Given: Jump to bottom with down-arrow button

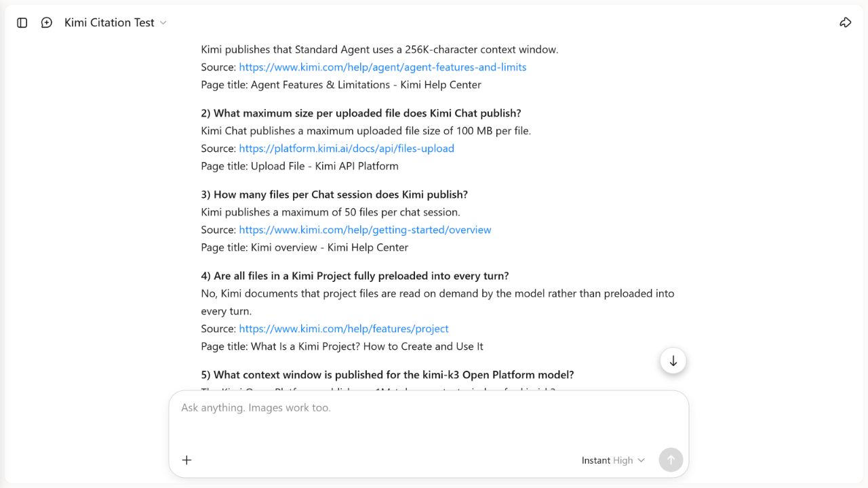Looking at the screenshot, I should pos(673,361).
